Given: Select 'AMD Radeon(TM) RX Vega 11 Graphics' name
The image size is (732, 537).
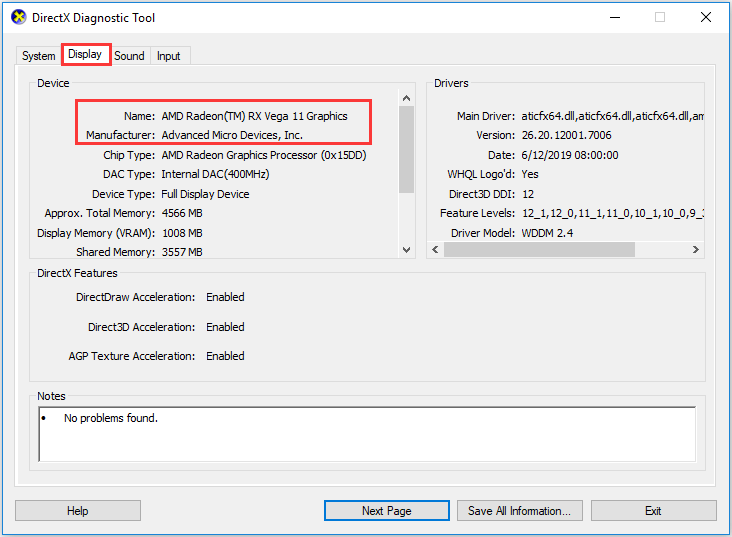Looking at the screenshot, I should click(254, 116).
